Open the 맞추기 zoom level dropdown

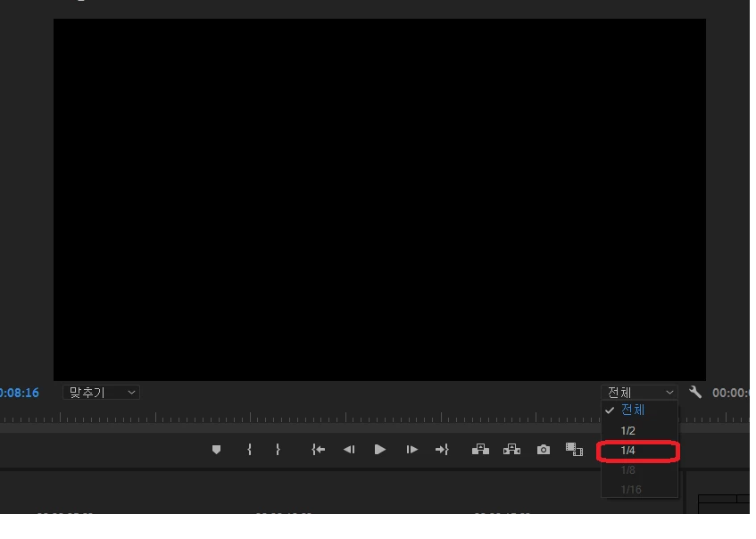tap(101, 393)
